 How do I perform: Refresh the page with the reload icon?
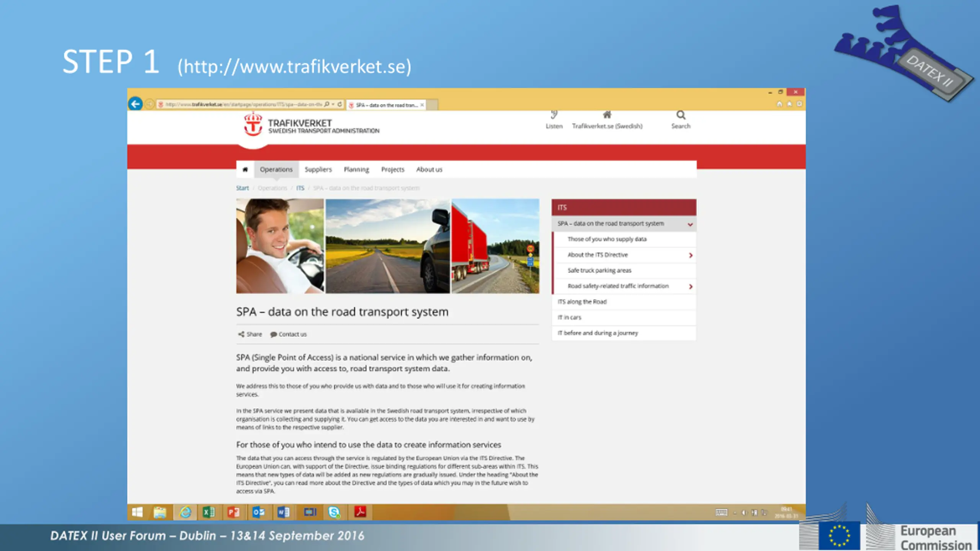click(x=340, y=104)
